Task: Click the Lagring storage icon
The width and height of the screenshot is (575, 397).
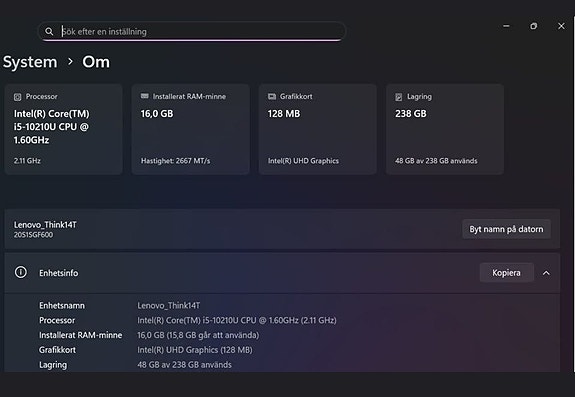Action: click(399, 97)
